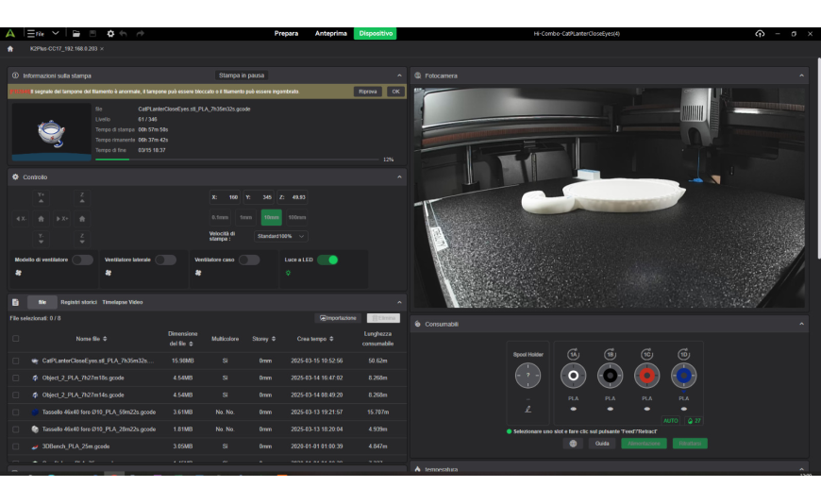Click the Importazione button

click(338, 318)
